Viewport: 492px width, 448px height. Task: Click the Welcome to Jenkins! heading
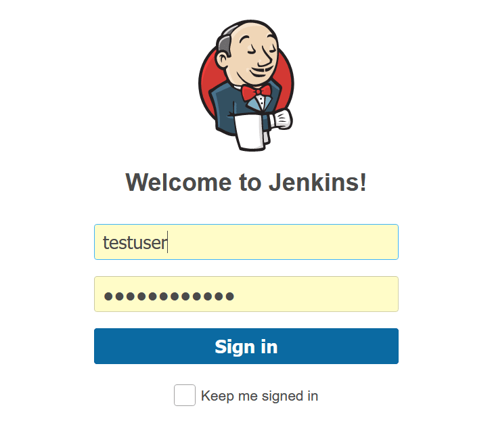point(246,182)
